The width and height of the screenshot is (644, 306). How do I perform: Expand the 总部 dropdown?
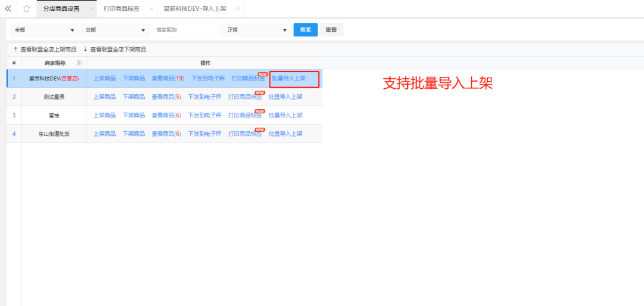tap(114, 30)
